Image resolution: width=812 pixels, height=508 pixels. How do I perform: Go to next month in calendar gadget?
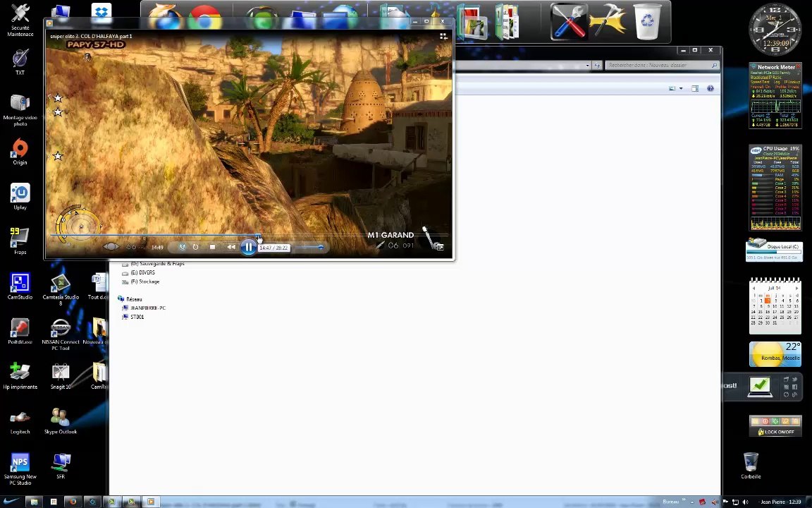tap(796, 288)
